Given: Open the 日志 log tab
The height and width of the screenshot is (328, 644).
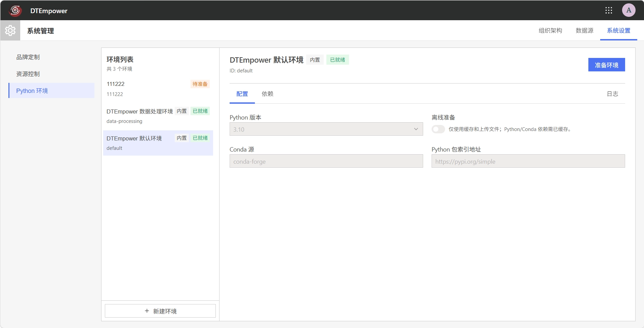Looking at the screenshot, I should click(612, 94).
